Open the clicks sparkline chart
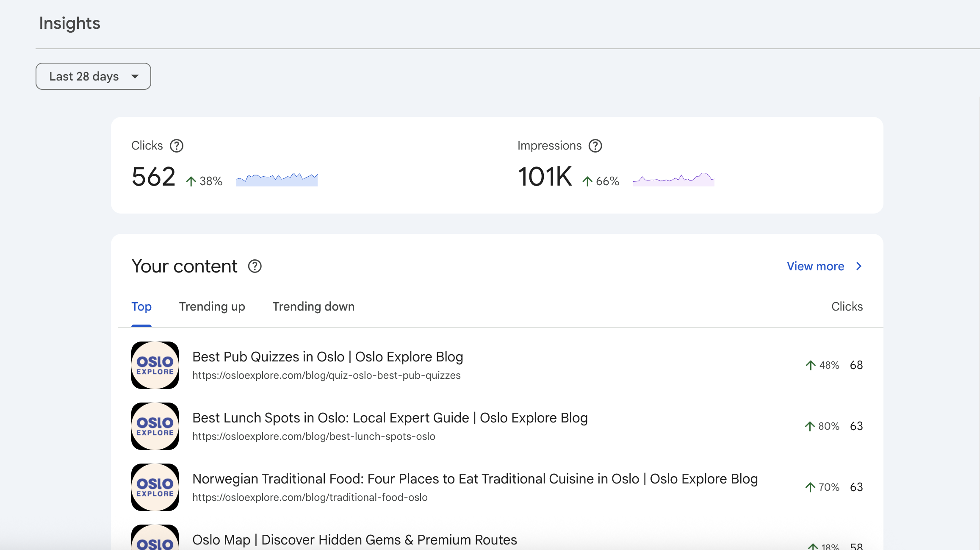The image size is (980, 550). pyautogui.click(x=277, y=179)
